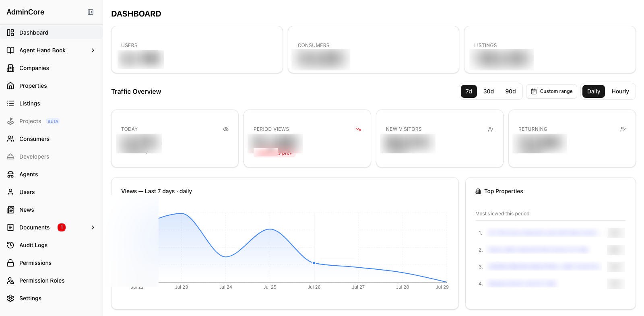The width and height of the screenshot is (644, 316).
Task: Click the Jul 28 axis label
Action: [402, 287]
